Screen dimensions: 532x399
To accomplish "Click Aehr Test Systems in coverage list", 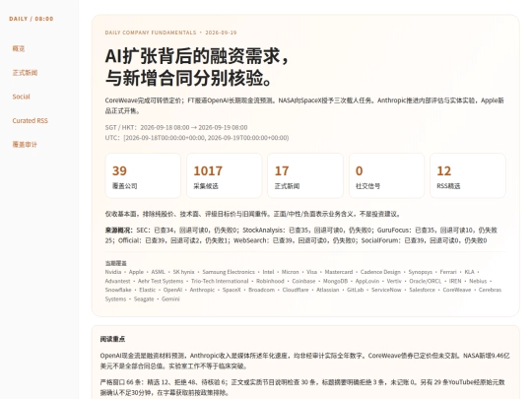I will 161,281.
